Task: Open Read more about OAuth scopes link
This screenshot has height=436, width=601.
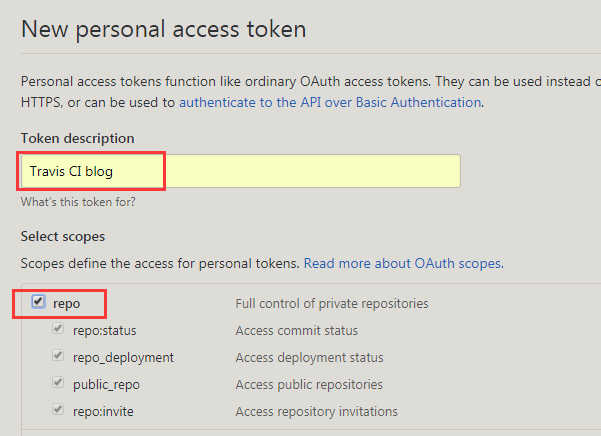Action: click(x=403, y=263)
